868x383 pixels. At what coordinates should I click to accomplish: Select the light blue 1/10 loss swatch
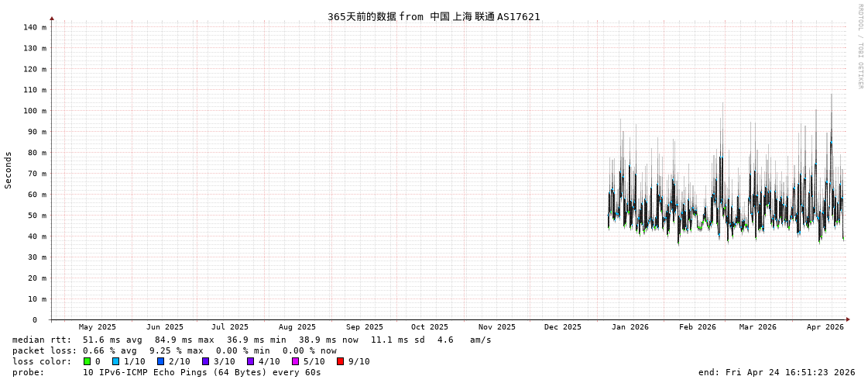click(x=116, y=361)
